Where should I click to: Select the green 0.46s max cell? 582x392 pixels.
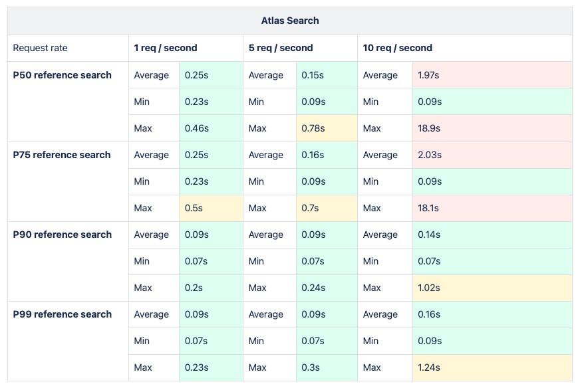pyautogui.click(x=211, y=128)
